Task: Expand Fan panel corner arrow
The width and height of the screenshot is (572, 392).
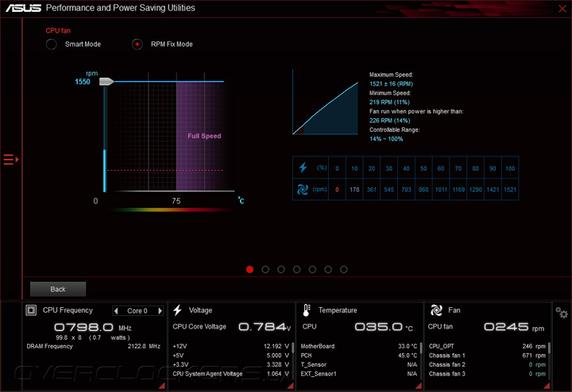Action: [547, 386]
